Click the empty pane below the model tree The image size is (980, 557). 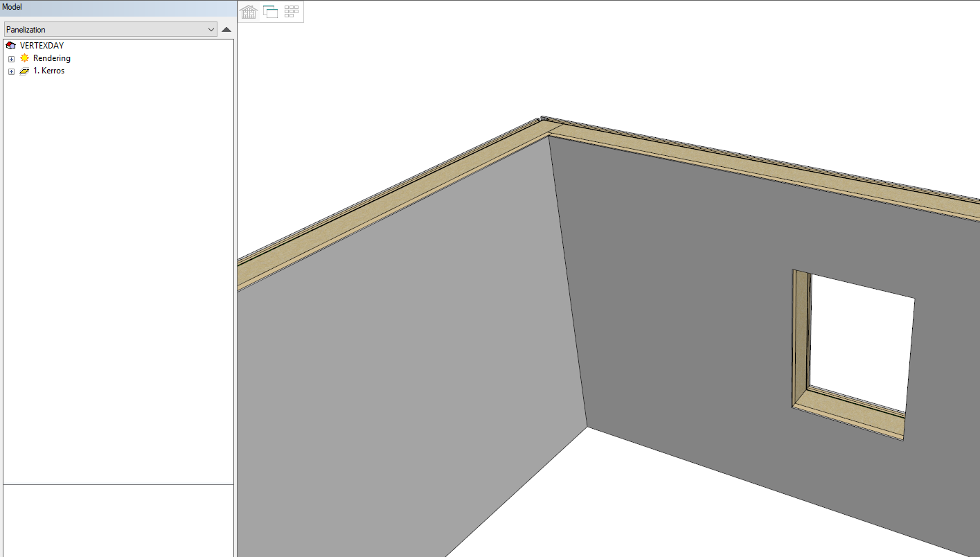(x=118, y=520)
